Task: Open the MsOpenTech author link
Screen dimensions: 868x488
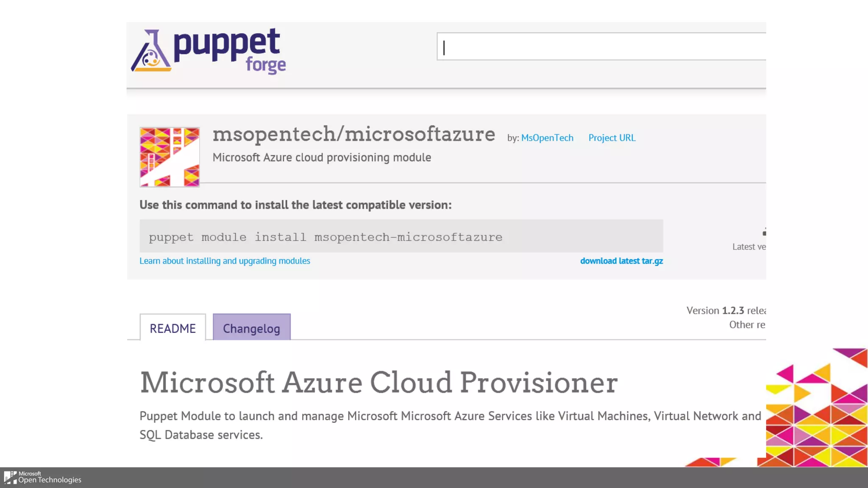Action: [547, 138]
